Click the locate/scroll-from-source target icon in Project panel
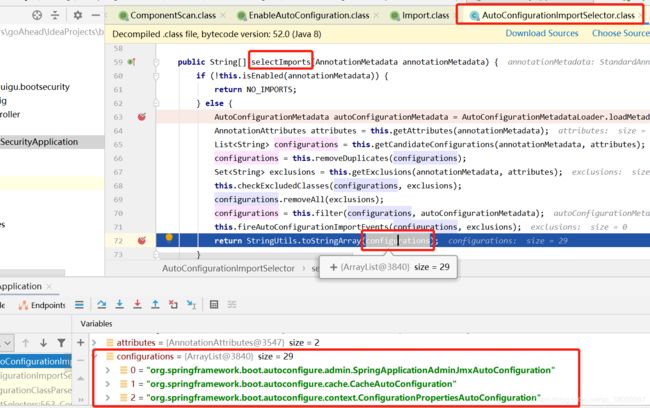The image size is (650, 408). (x=37, y=15)
